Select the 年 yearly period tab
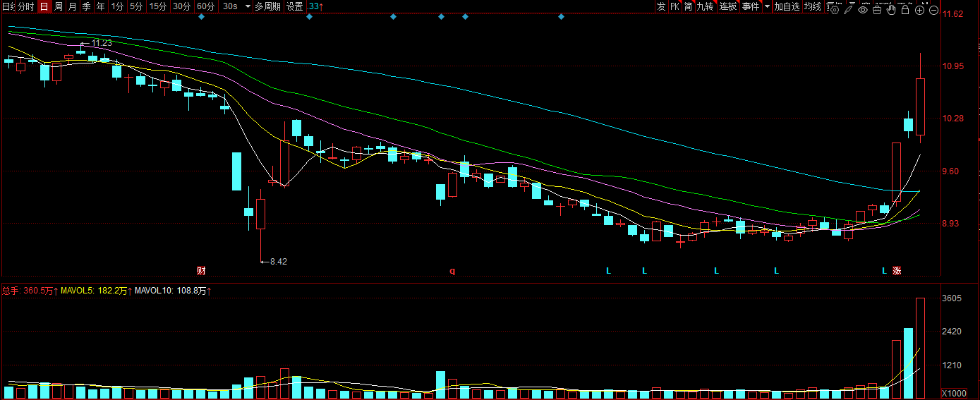The image size is (980, 400). [x=100, y=6]
